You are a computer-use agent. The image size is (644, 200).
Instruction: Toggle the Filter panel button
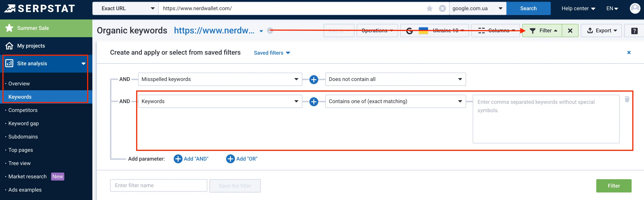coord(542,31)
